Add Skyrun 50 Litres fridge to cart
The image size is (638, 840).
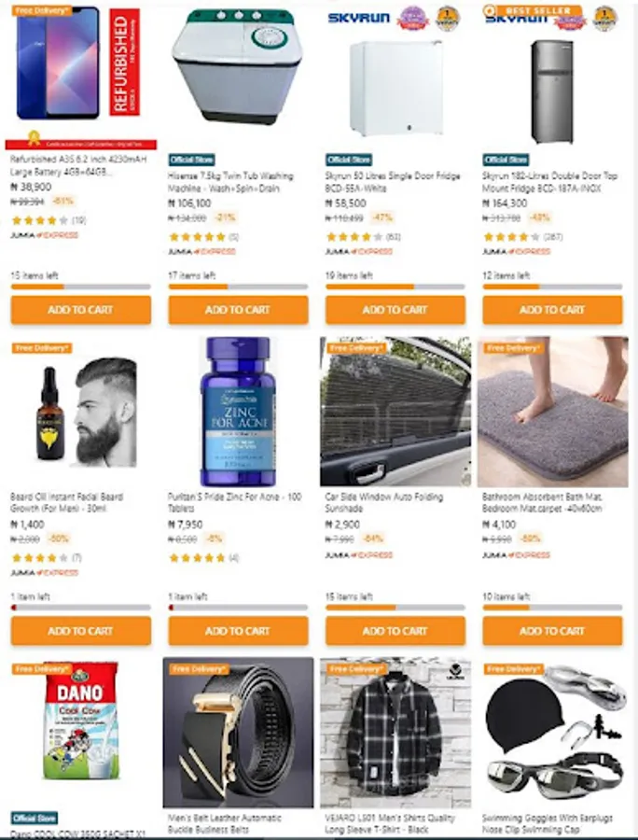tap(395, 310)
